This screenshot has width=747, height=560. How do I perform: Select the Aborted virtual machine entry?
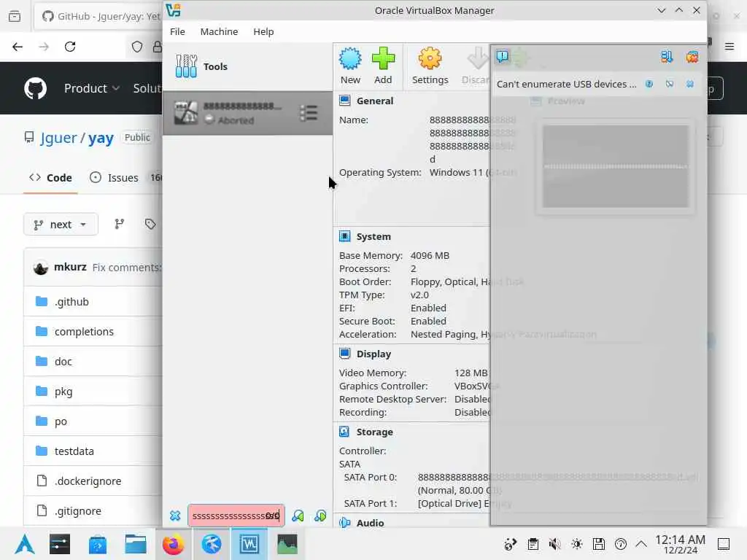pos(247,113)
